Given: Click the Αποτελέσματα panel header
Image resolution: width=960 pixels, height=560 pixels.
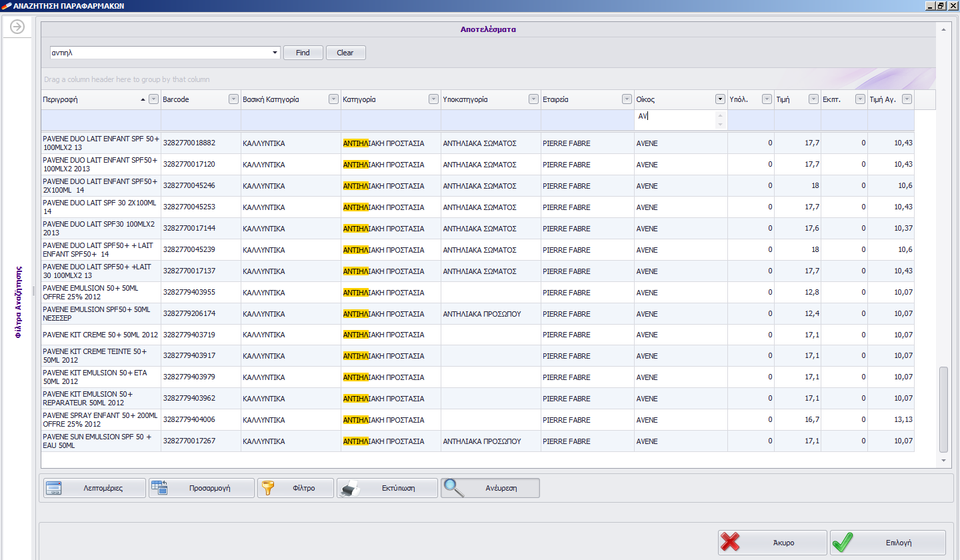Looking at the screenshot, I should point(488,29).
